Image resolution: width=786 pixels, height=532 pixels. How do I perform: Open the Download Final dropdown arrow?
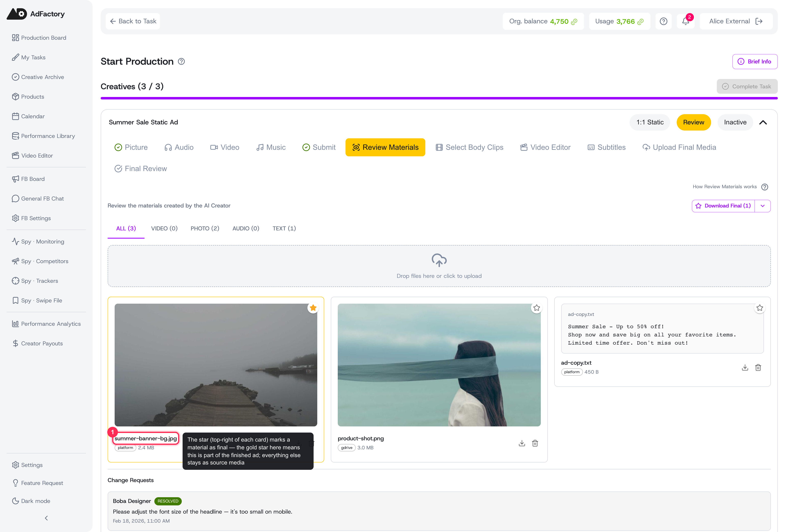[x=763, y=206]
